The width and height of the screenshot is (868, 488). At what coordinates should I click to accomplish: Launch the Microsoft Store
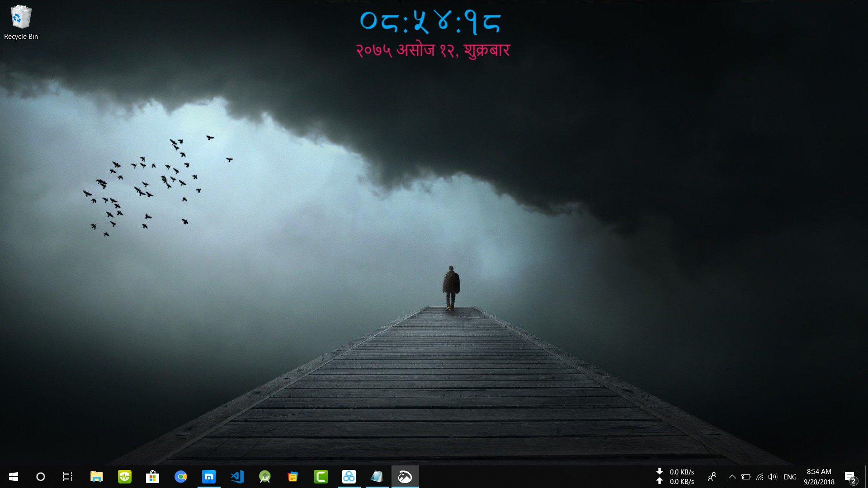pos(153,476)
